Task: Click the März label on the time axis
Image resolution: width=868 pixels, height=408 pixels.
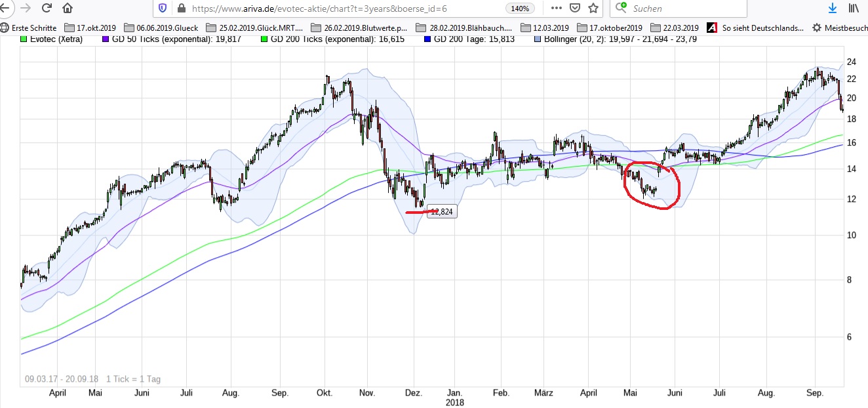Action: [x=543, y=394]
